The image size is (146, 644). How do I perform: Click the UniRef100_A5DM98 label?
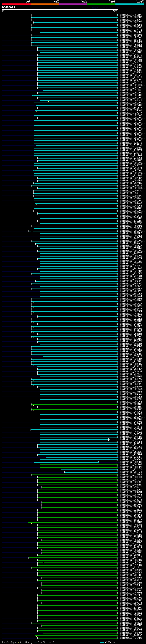tap(131, 226)
